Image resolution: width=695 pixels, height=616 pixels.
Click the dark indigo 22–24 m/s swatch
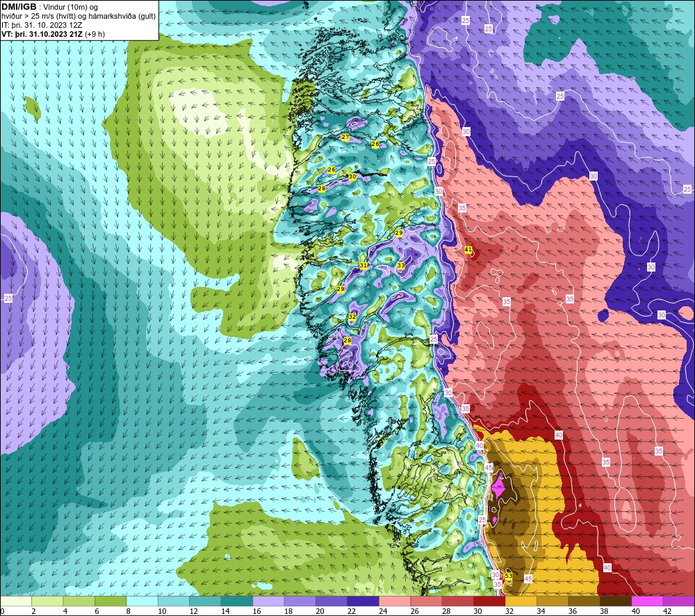363,601
